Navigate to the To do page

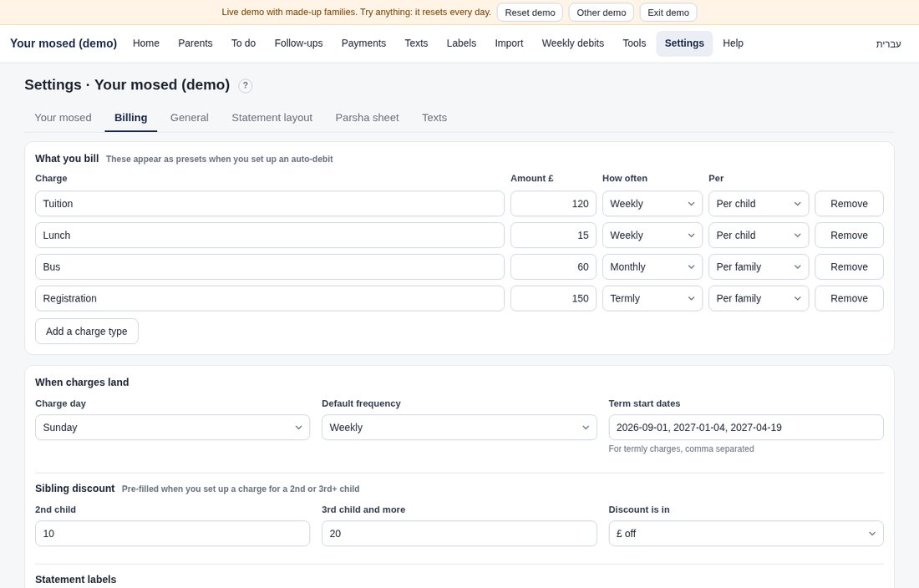(x=243, y=43)
